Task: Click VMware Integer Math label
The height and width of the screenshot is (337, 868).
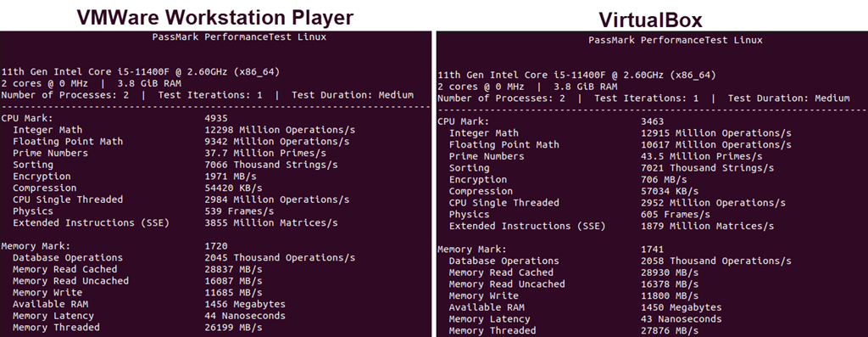Action: [x=47, y=130]
